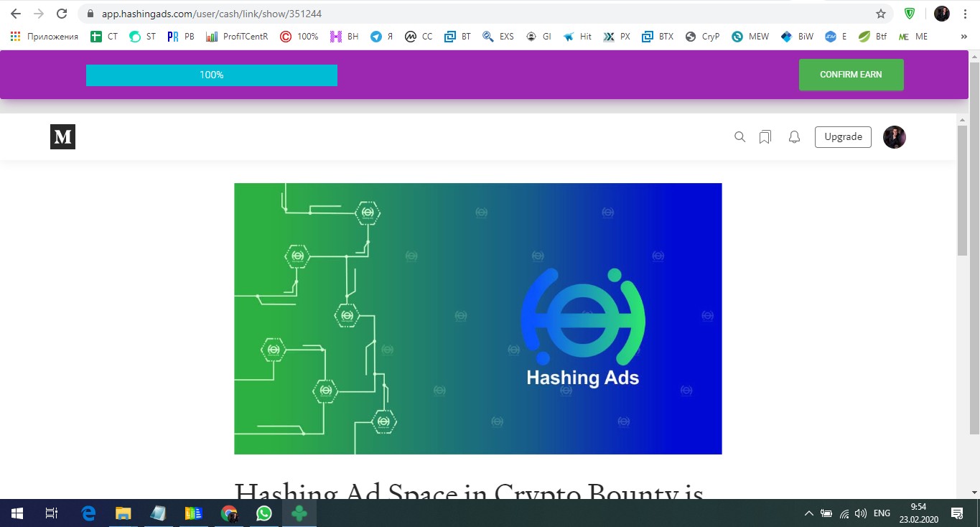The height and width of the screenshot is (527, 980).
Task: Open the Приложения apps bookmark
Action: 45,37
